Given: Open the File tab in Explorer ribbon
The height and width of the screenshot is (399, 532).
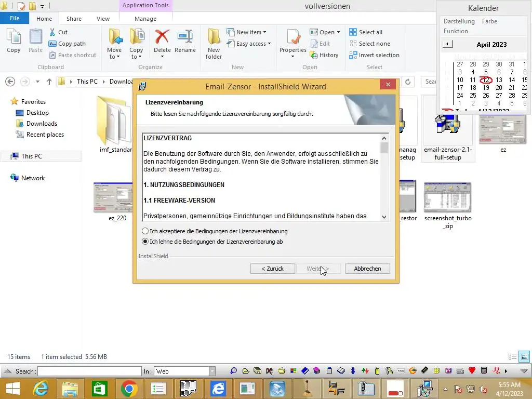Looking at the screenshot, I should pos(14,18).
